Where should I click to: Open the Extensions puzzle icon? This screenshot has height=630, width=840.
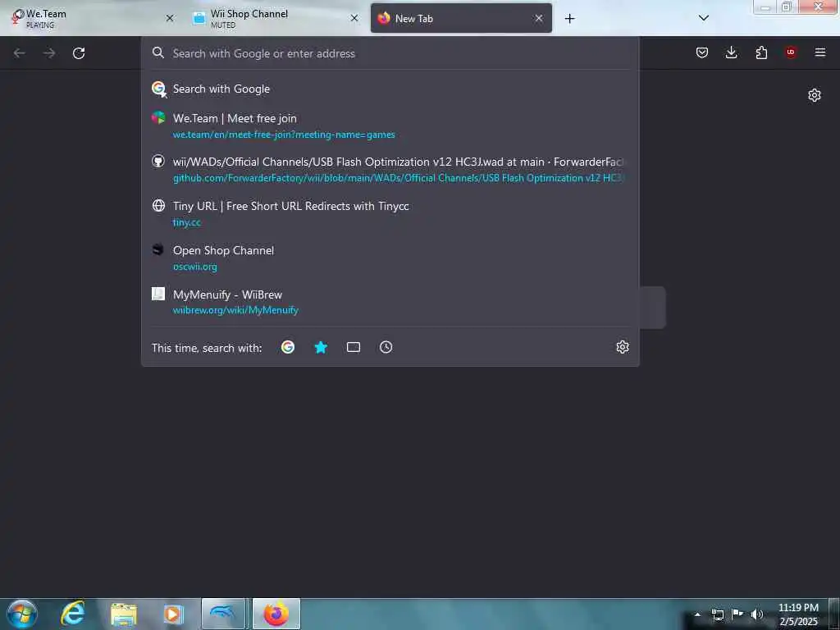tap(761, 52)
